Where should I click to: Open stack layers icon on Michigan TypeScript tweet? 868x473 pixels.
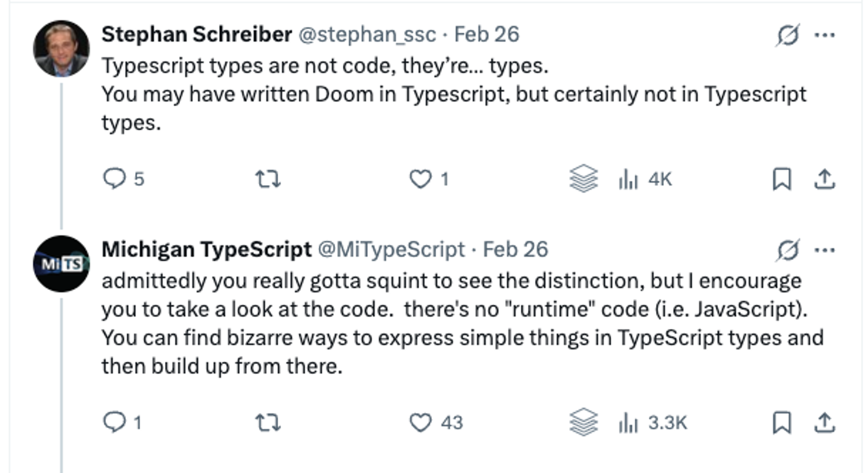tap(583, 422)
